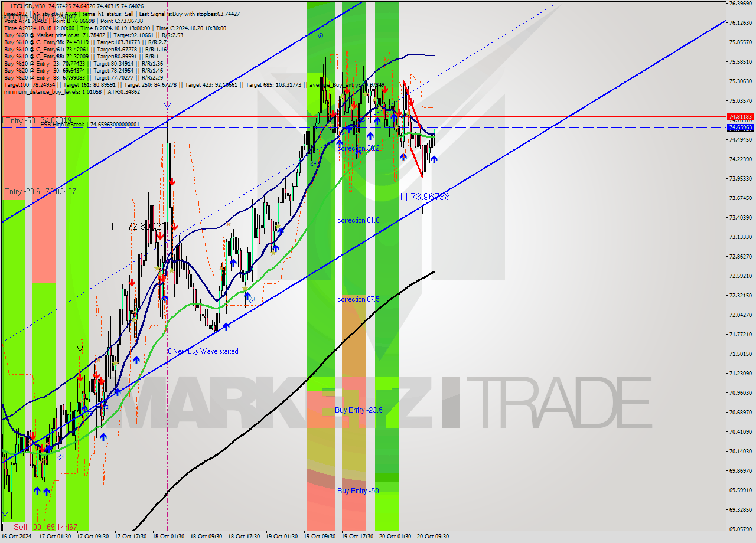756x543 pixels.
Task: Click the '18 Oct 01:30' time label
Action: click(168, 537)
